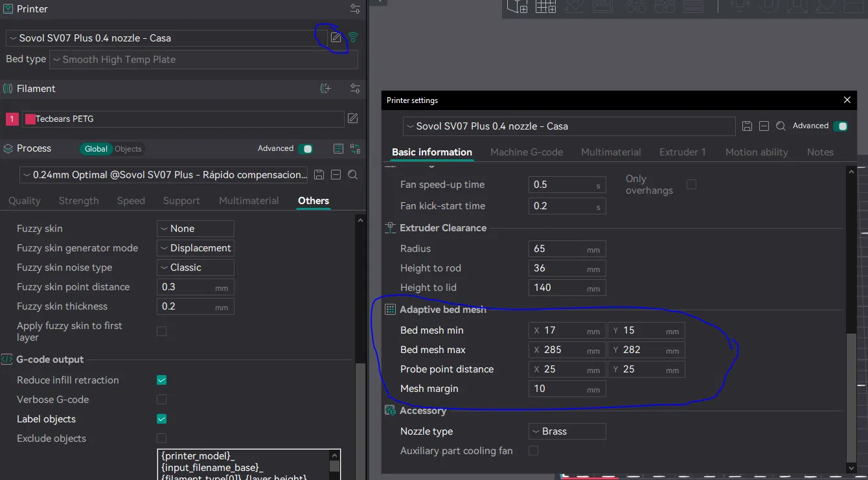The image size is (868, 480).
Task: Search printer settings with magnifier icon
Action: coord(781,126)
